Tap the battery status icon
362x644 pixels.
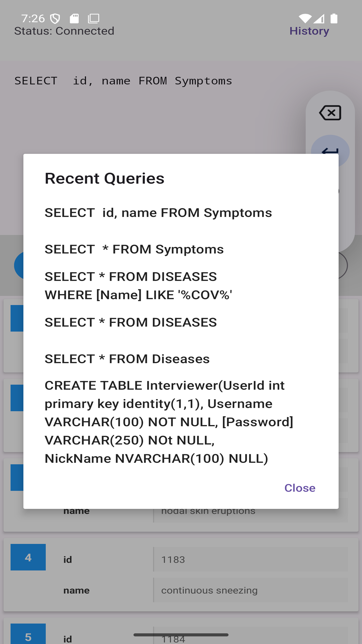[x=334, y=18]
